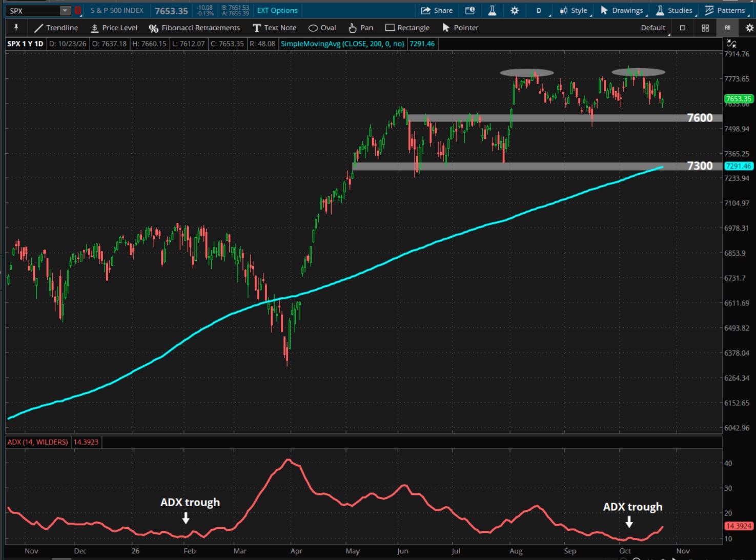Click the SimpleMovingAvg study label

tap(343, 44)
